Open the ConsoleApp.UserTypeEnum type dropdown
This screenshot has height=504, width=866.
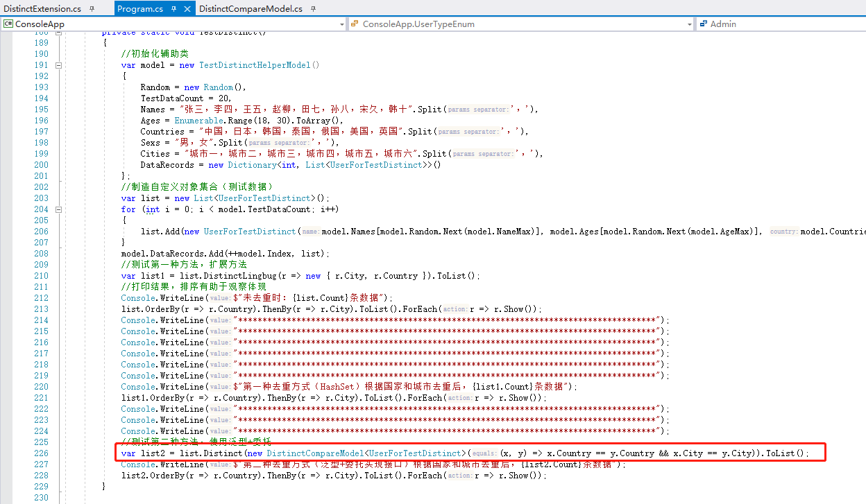coord(521,24)
